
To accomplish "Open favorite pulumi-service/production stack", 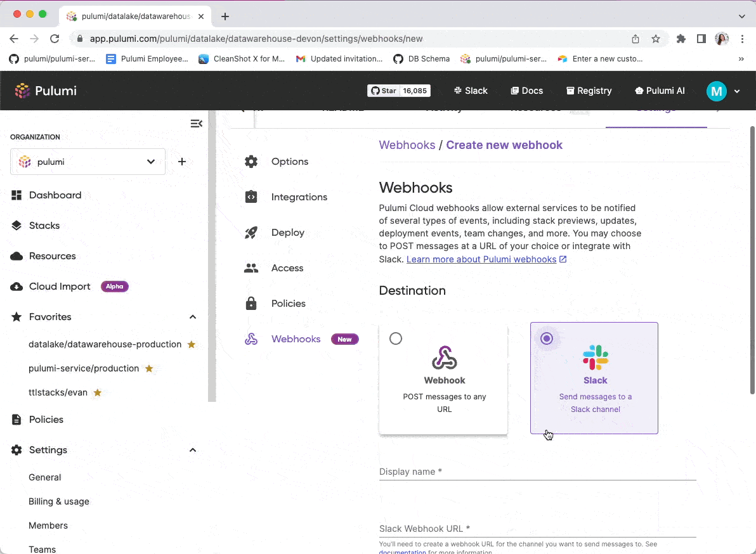I will pos(84,368).
